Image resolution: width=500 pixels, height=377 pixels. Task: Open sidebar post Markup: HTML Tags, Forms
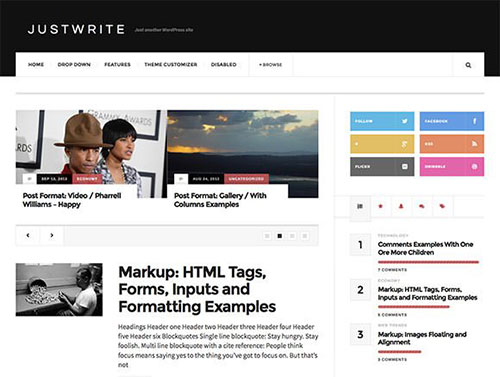(x=428, y=293)
